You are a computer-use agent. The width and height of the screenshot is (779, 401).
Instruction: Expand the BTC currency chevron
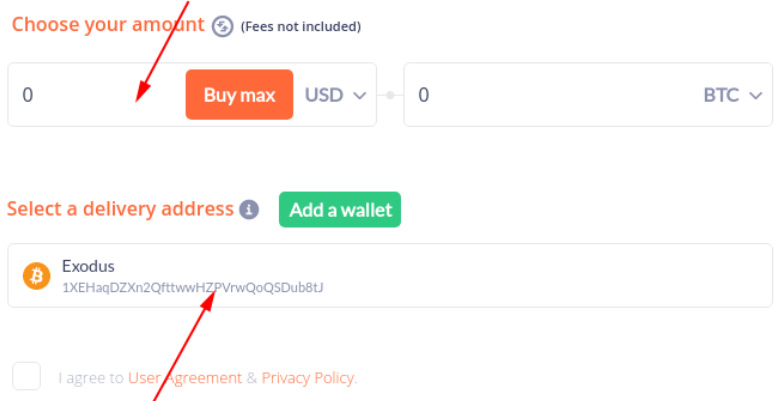[x=755, y=95]
